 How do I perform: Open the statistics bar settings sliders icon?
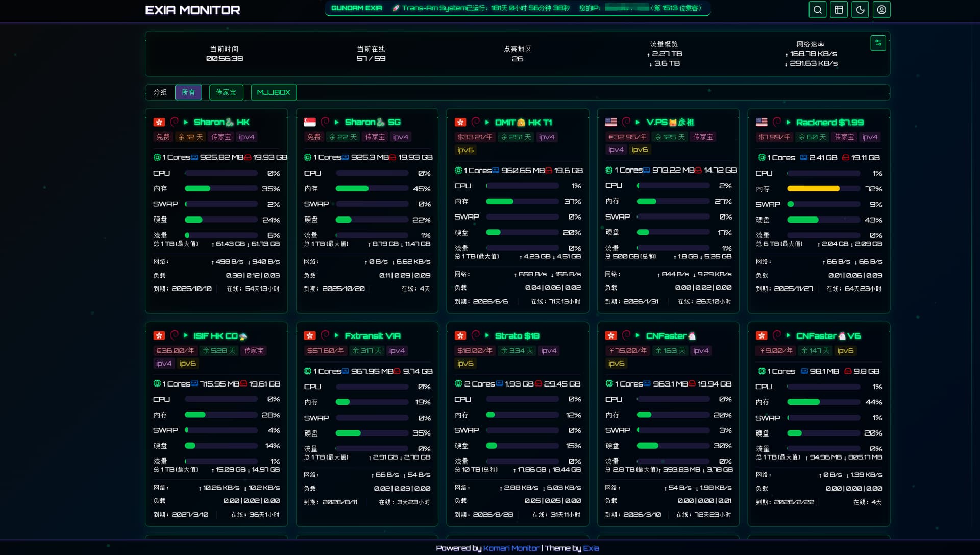coord(878,43)
